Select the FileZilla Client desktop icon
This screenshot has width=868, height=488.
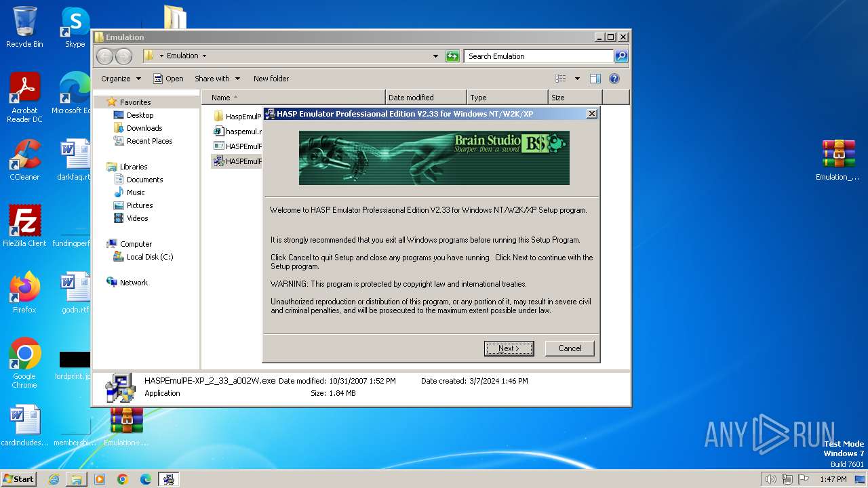click(24, 226)
